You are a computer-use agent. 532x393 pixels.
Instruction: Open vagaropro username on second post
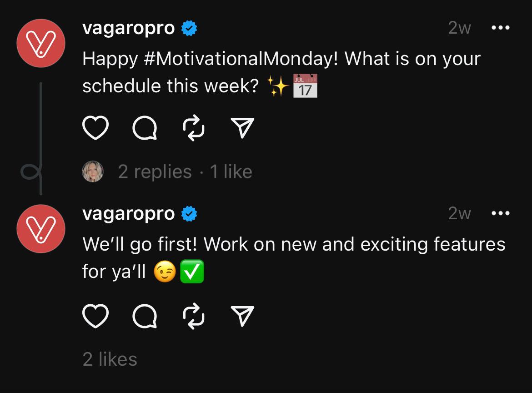[128, 213]
